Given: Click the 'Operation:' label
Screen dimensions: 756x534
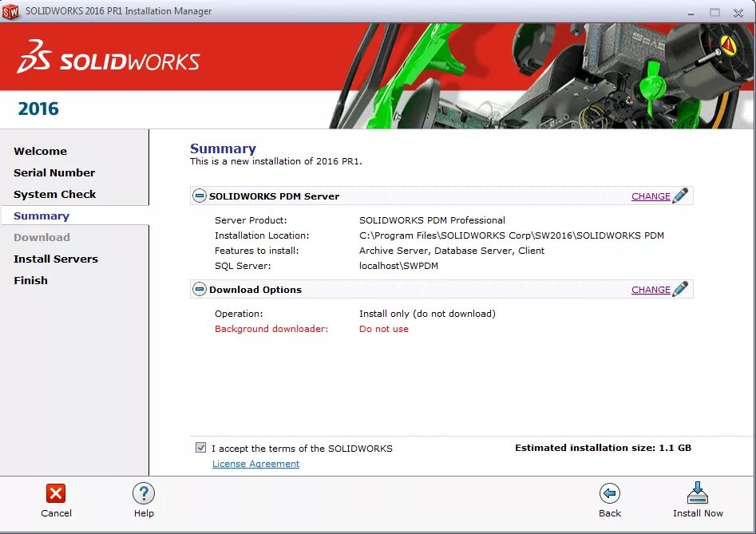Looking at the screenshot, I should pos(239,314).
